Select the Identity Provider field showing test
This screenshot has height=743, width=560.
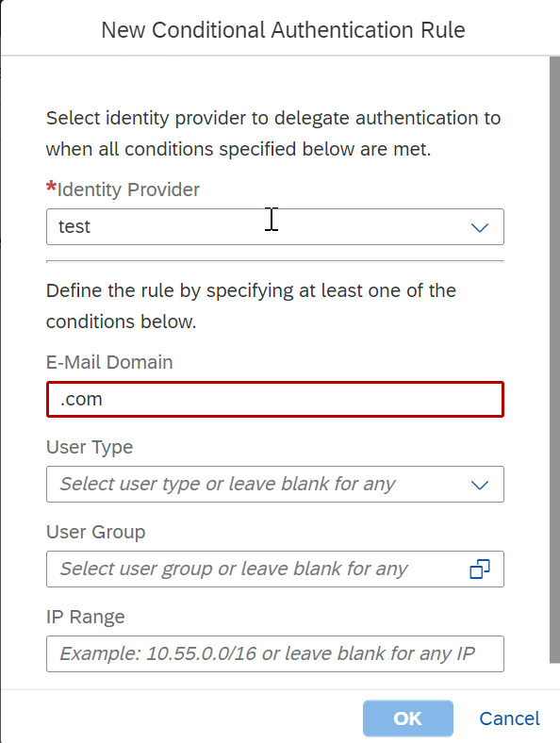(274, 226)
